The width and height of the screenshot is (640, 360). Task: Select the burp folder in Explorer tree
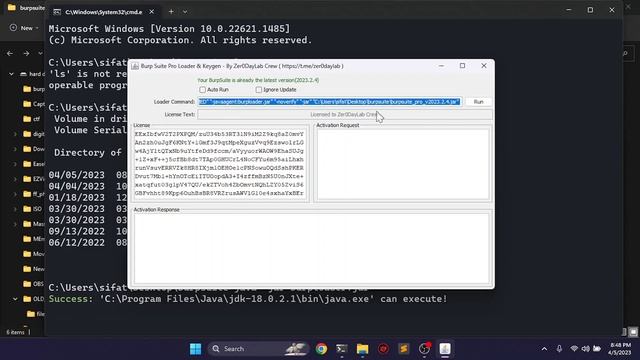34,89
